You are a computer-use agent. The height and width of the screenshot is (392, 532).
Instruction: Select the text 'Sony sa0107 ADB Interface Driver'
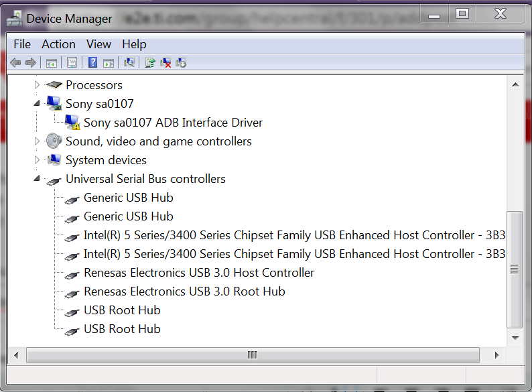click(173, 123)
